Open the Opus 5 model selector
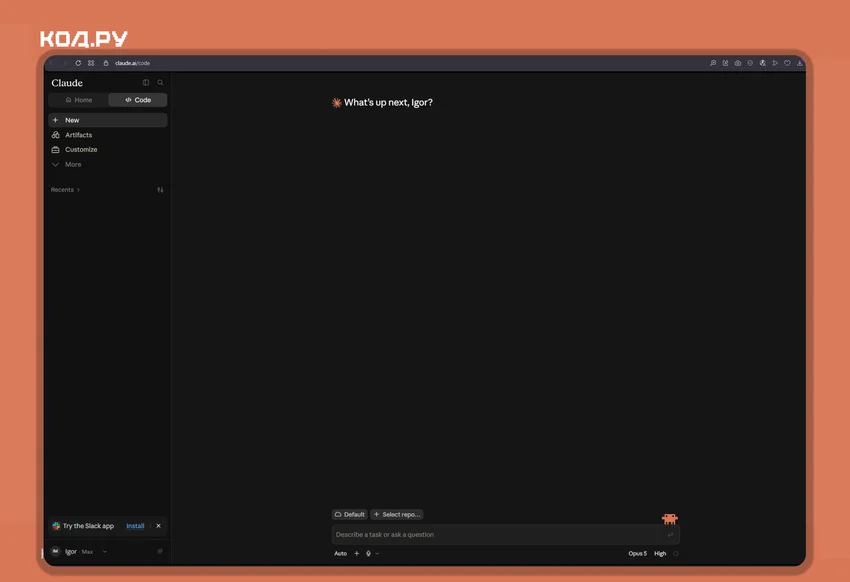Image resolution: width=850 pixels, height=582 pixels. click(x=638, y=553)
